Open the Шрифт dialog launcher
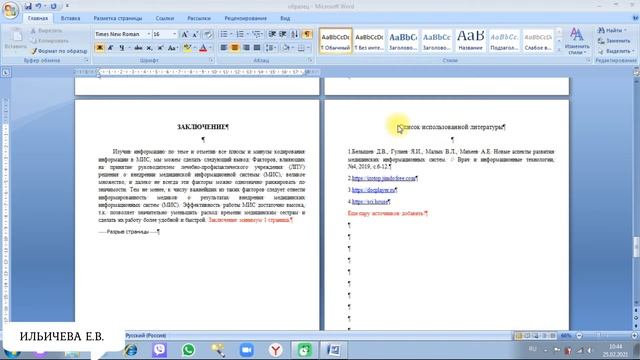 [211, 60]
